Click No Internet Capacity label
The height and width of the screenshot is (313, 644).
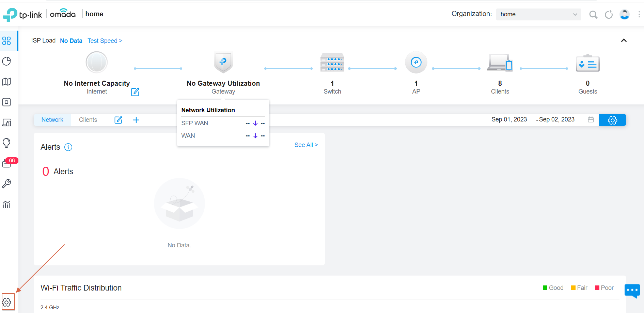97,83
